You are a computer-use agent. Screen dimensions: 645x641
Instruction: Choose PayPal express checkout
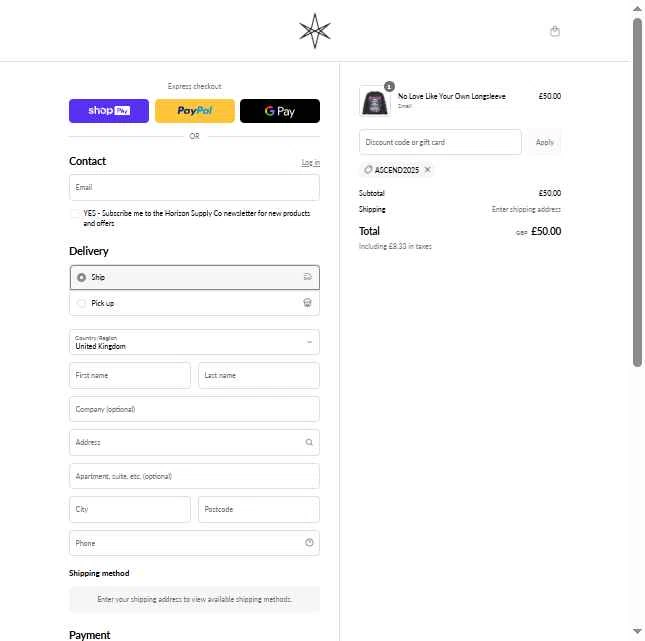coord(195,111)
